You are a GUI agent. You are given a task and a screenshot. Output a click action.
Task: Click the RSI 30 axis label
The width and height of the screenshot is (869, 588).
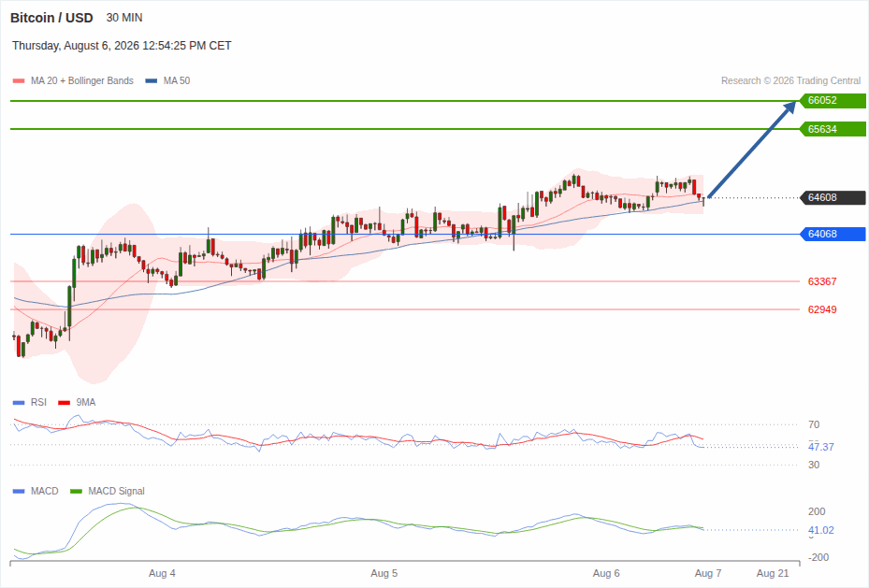(x=814, y=465)
